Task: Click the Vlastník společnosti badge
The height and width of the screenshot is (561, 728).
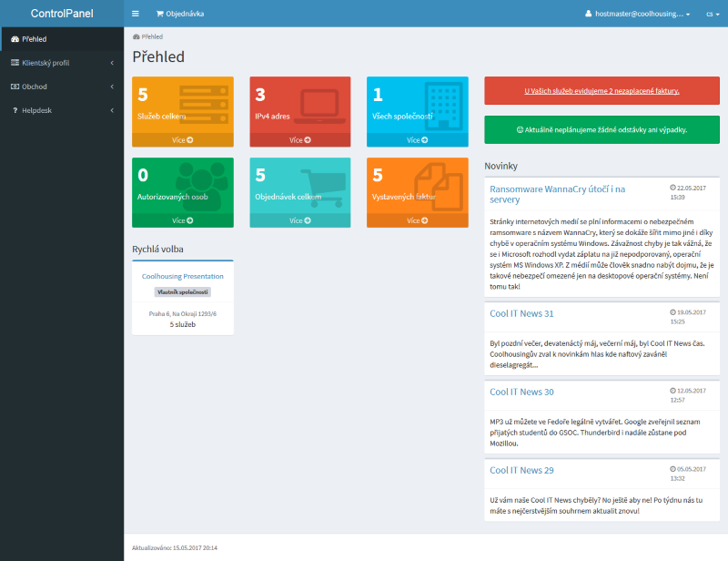Action: [x=183, y=292]
